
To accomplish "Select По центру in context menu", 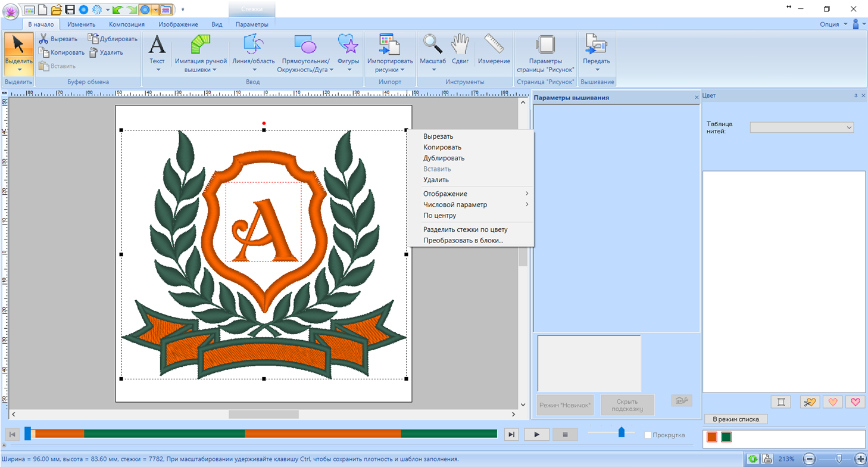I will click(x=439, y=216).
